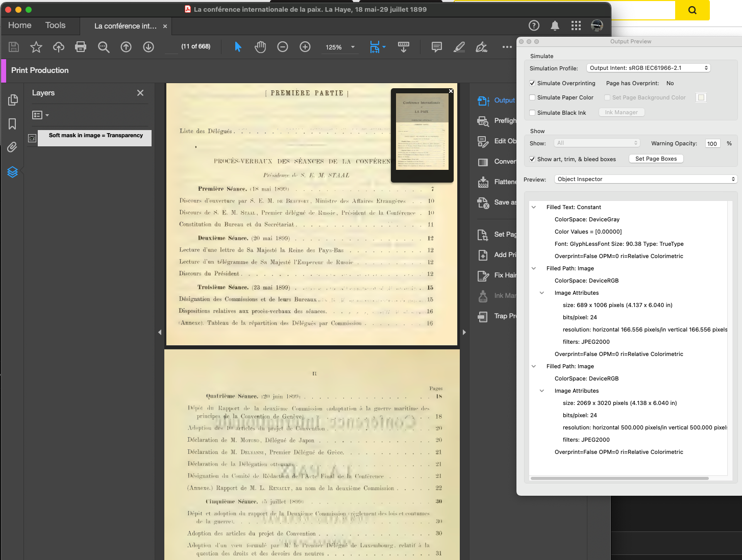742x560 pixels.
Task: Bookmark file with the star icon
Action: (36, 47)
